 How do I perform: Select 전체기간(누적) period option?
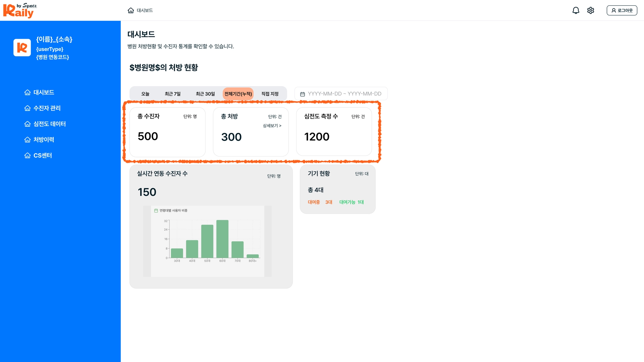click(238, 94)
